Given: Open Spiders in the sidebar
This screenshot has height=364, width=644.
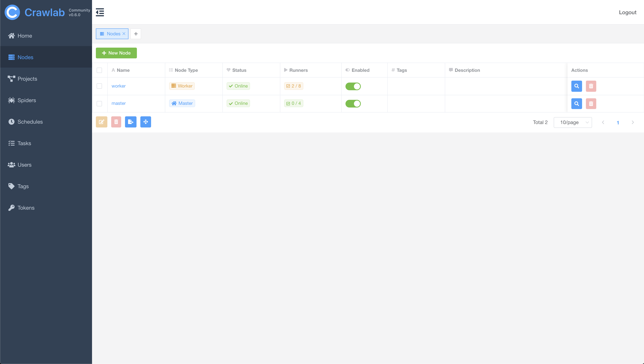Looking at the screenshot, I should click(x=26, y=100).
